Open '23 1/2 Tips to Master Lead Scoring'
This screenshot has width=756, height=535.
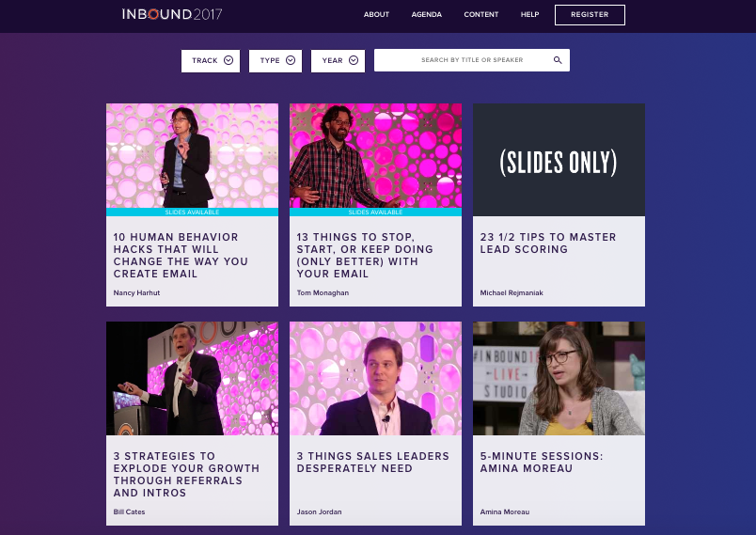tap(548, 243)
